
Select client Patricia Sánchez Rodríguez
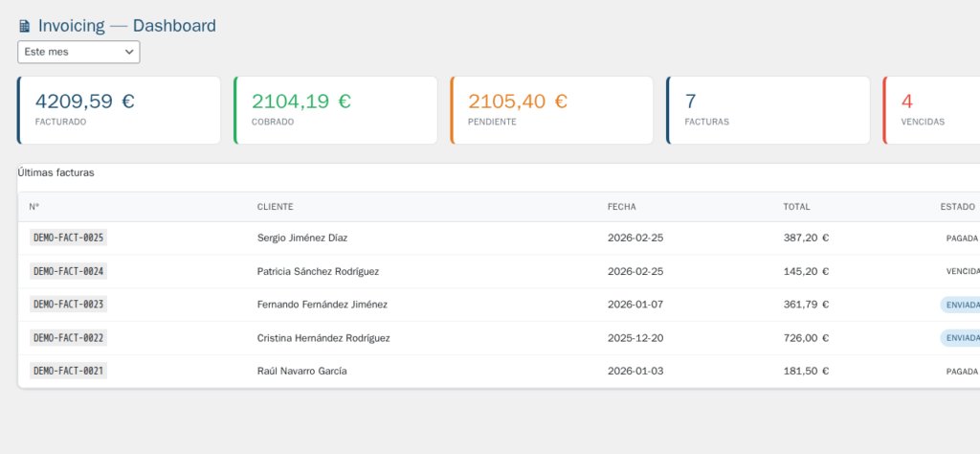click(x=318, y=271)
